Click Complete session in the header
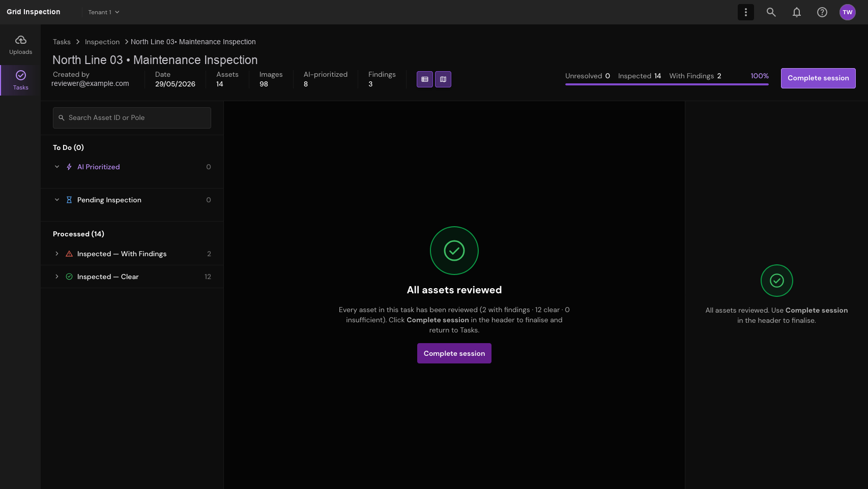 click(x=818, y=78)
